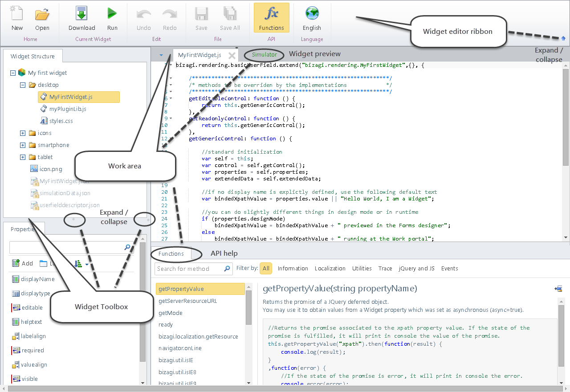
Task: Filter functions by Events
Action: click(x=449, y=268)
